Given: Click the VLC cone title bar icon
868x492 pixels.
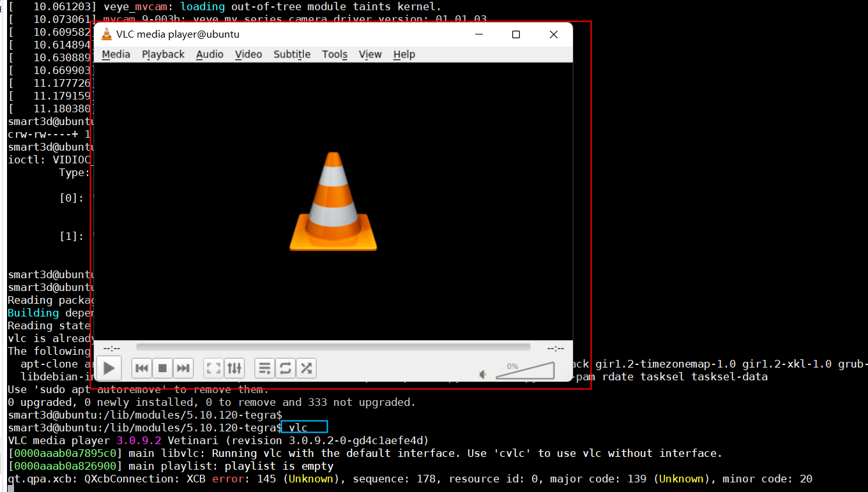Looking at the screenshot, I should (107, 34).
